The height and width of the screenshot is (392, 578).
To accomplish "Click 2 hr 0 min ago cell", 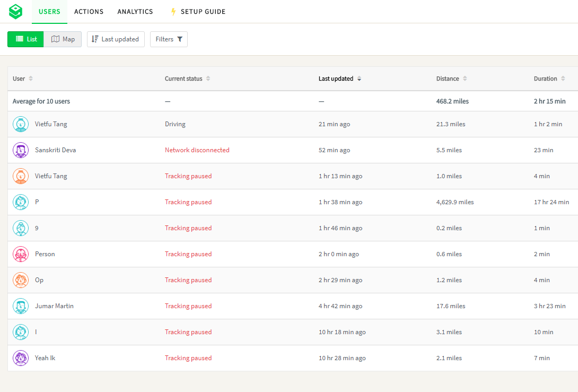I will coord(339,254).
